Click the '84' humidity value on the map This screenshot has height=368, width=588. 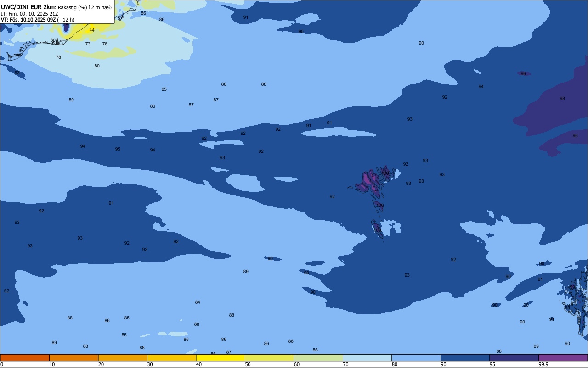(198, 302)
